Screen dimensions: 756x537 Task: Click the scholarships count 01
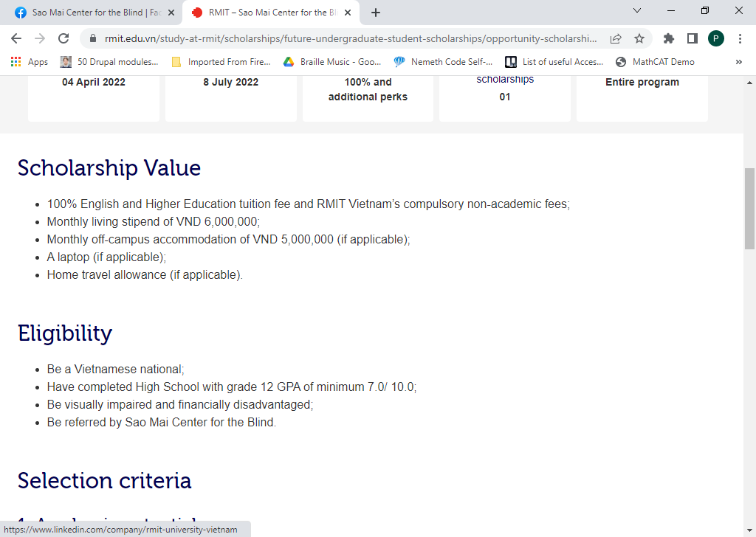click(505, 97)
